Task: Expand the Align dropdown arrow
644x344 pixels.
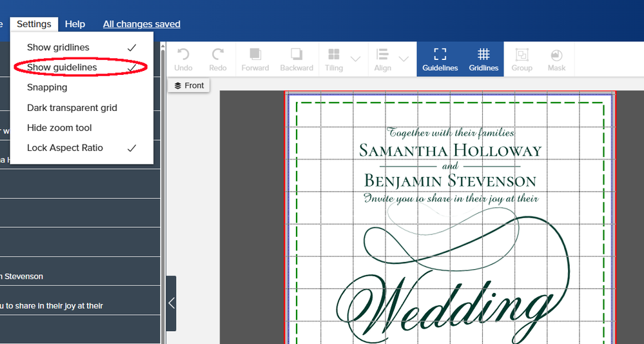Action: tap(404, 59)
